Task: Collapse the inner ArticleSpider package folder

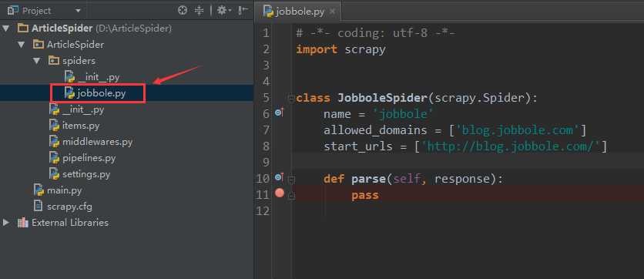Action: pos(22,45)
